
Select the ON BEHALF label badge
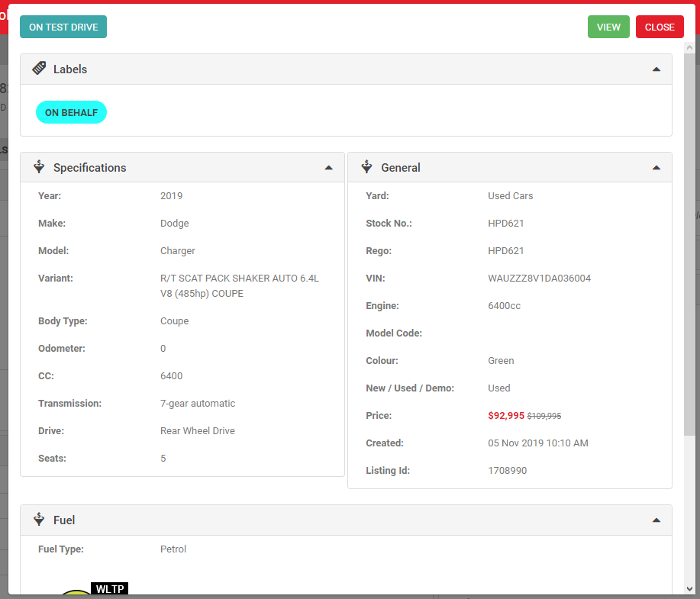point(72,112)
